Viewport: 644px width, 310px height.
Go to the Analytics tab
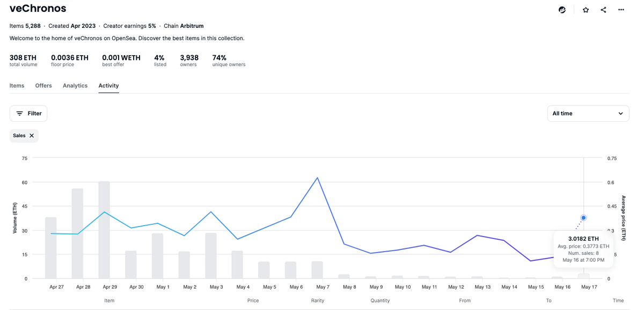tap(75, 86)
